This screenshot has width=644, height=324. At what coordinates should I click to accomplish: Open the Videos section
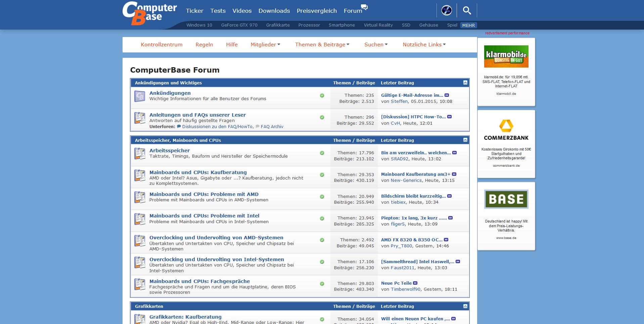tap(242, 11)
